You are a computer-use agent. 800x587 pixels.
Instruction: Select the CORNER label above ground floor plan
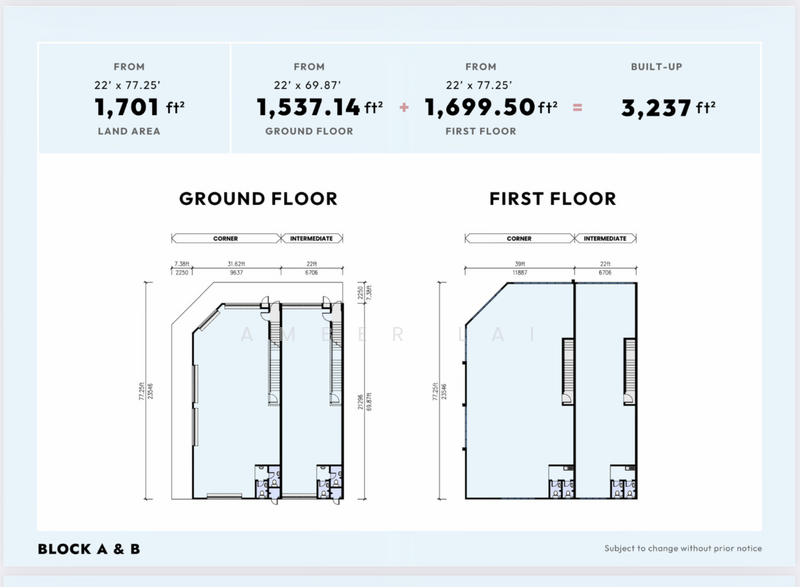226,239
